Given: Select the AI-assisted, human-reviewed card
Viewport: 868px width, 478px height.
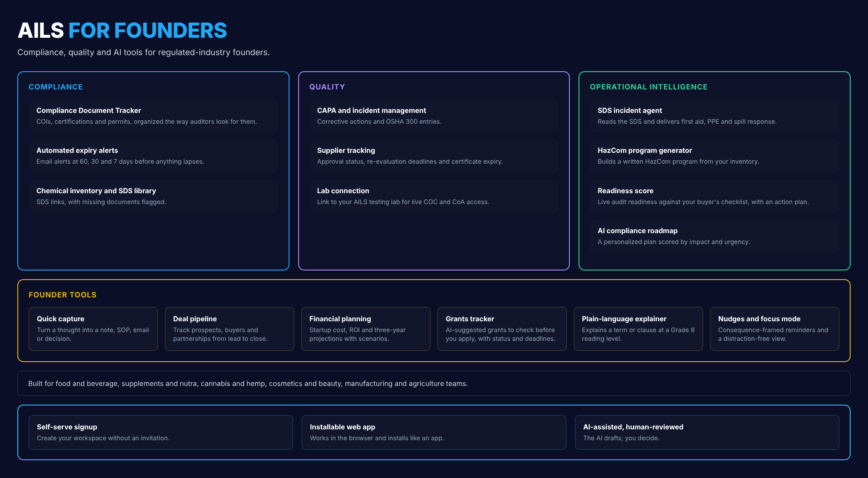Looking at the screenshot, I should [x=707, y=432].
